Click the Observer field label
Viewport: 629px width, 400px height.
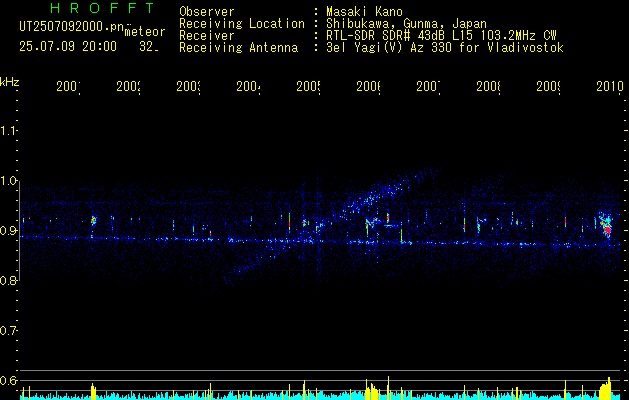pyautogui.click(x=207, y=12)
